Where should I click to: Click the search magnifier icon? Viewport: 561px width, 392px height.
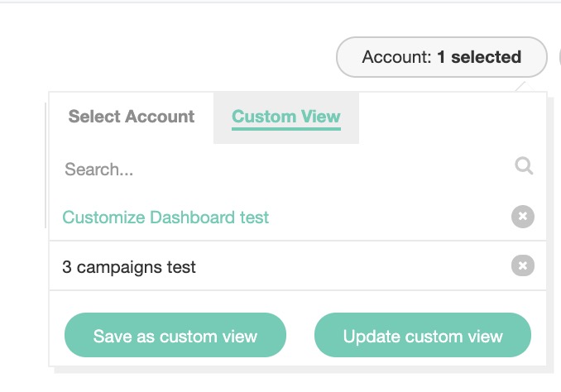[x=523, y=166]
